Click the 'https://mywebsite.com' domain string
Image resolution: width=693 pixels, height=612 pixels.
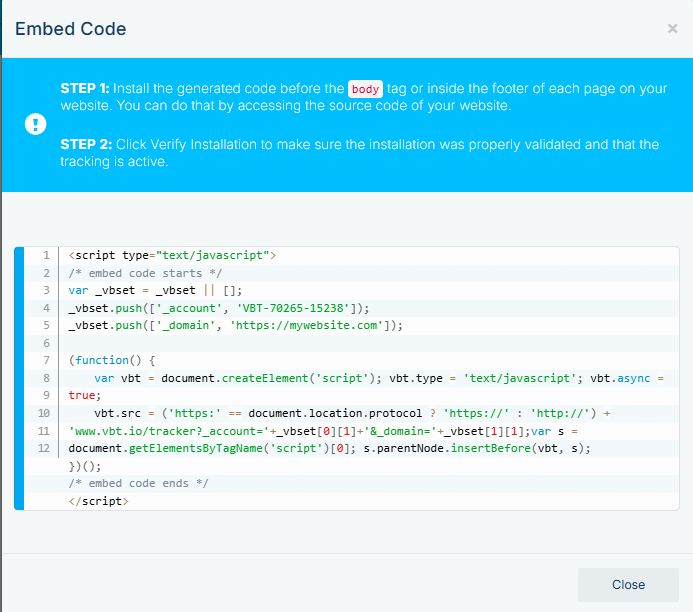pos(306,326)
